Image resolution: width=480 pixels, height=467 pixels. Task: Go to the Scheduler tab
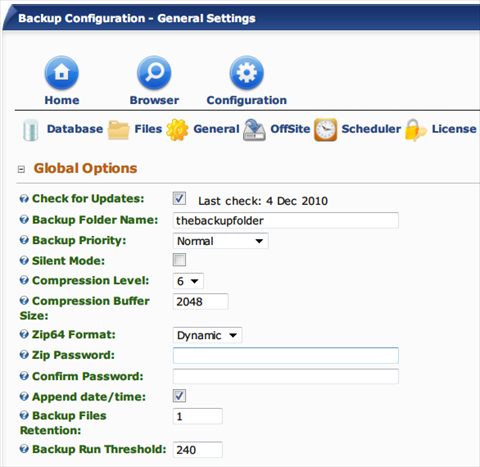(x=371, y=129)
